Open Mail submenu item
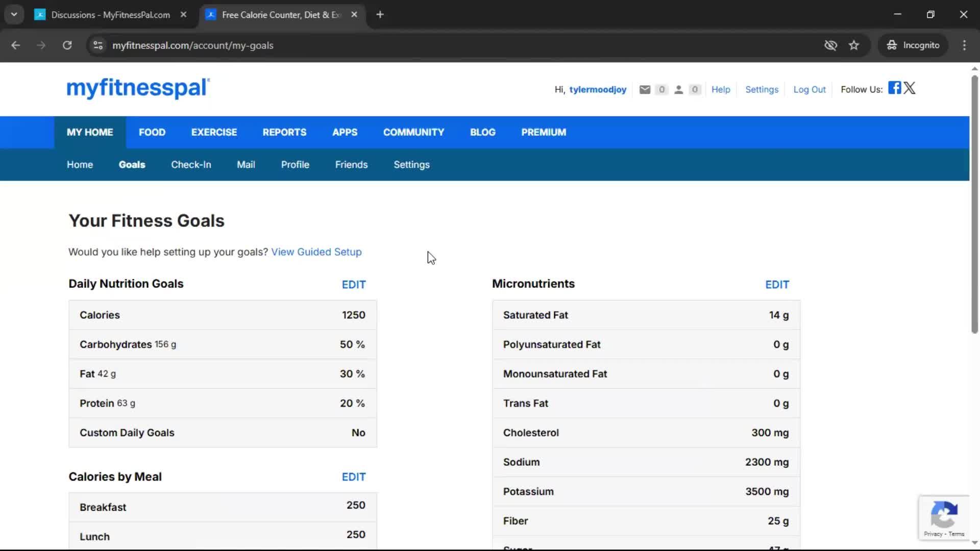980x551 pixels. (246, 165)
